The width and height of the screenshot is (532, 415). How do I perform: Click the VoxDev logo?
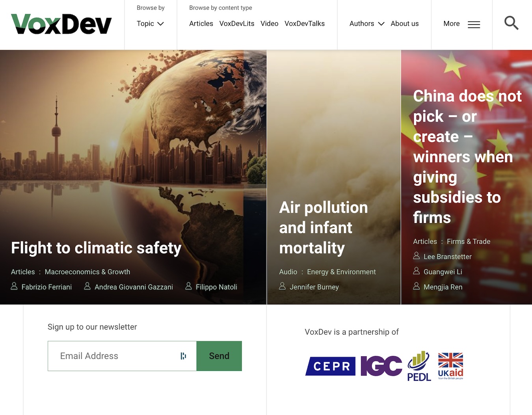click(x=61, y=24)
